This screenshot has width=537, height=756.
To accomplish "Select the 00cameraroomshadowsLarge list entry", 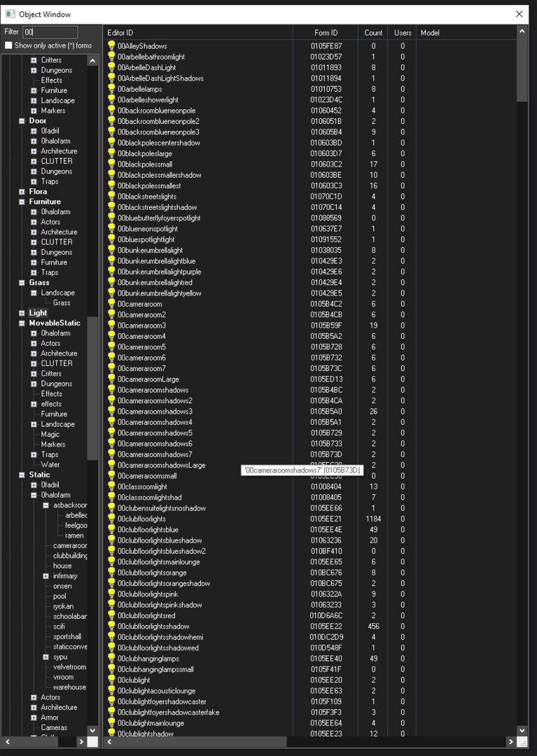I will [162, 465].
